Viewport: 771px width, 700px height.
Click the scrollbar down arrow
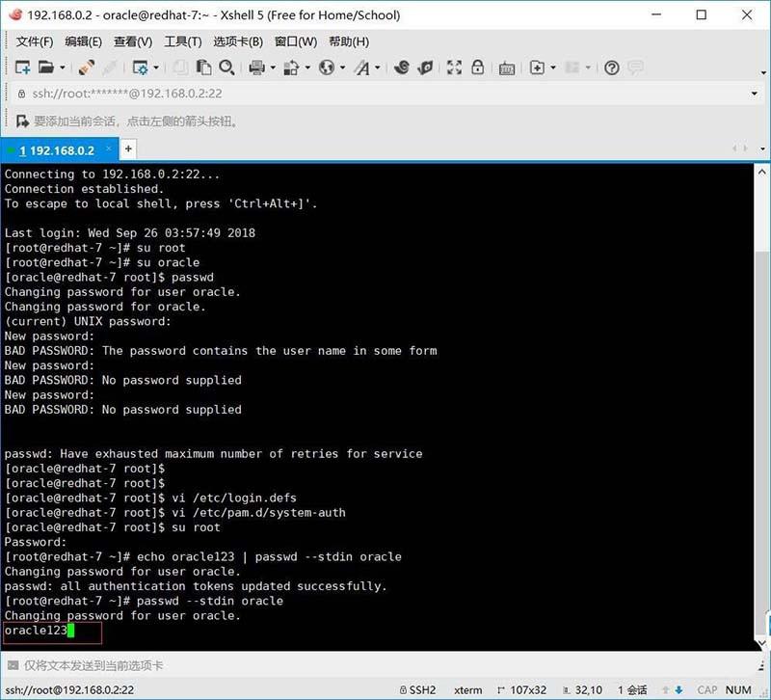point(759,642)
